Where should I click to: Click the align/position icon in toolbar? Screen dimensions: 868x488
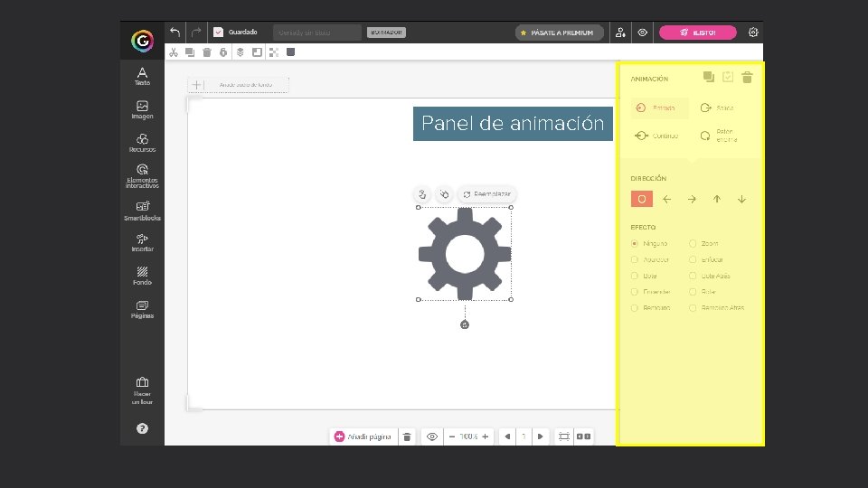coord(257,52)
